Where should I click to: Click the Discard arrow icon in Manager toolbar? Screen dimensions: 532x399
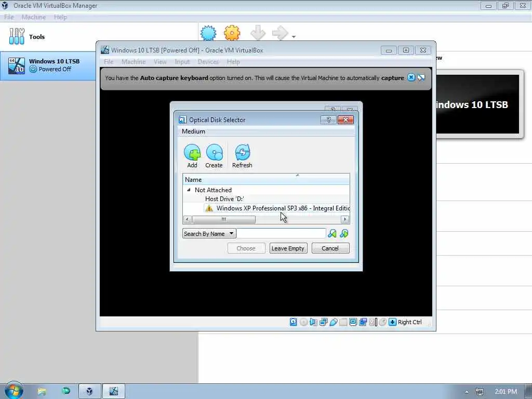point(258,33)
